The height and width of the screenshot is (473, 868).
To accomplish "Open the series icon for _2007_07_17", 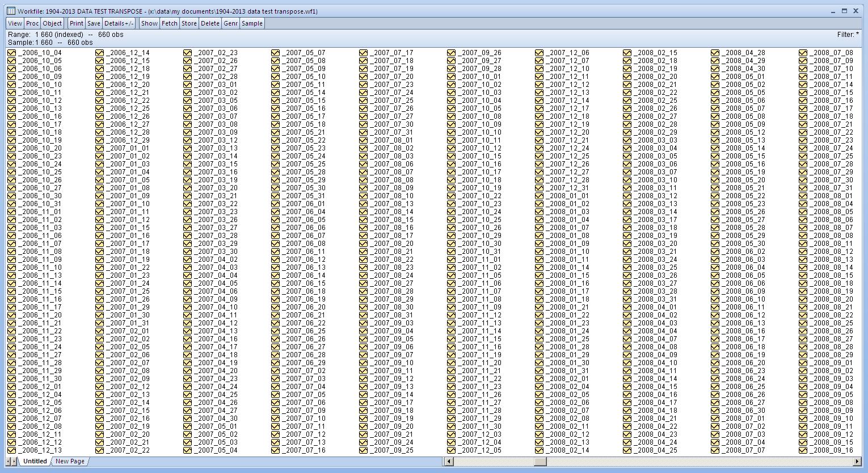I will point(364,52).
